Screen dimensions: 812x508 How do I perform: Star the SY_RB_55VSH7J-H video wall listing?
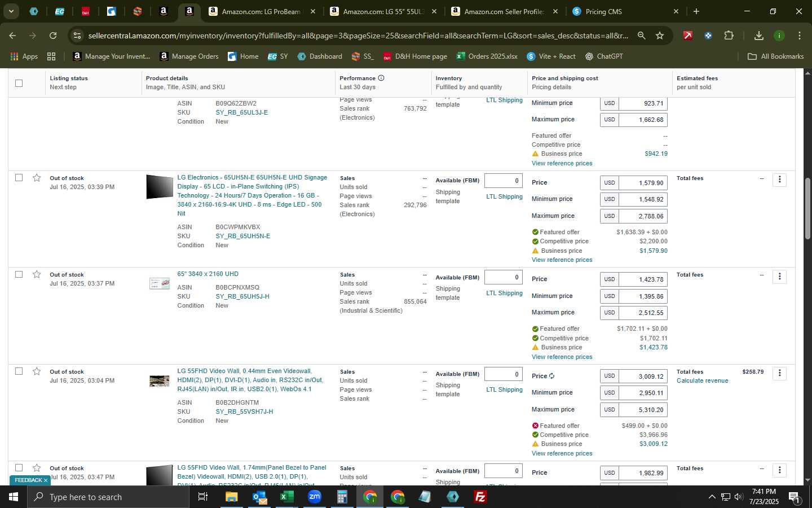(37, 371)
